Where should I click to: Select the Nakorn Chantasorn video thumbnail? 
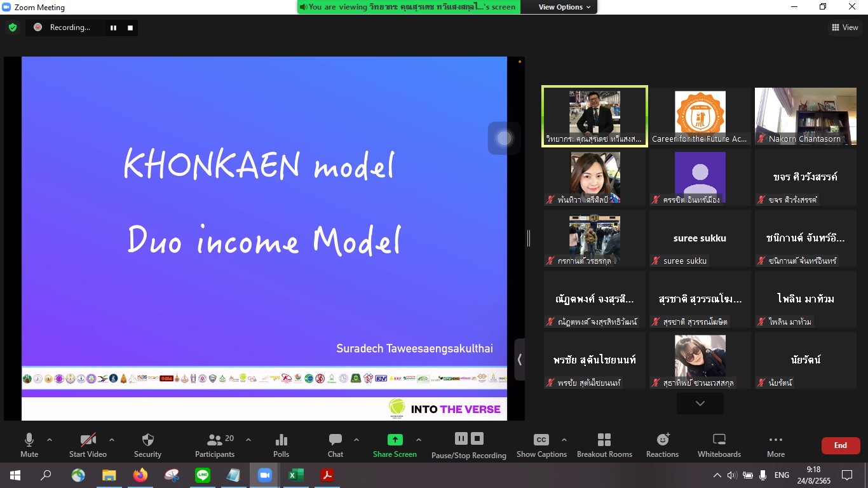(x=805, y=117)
